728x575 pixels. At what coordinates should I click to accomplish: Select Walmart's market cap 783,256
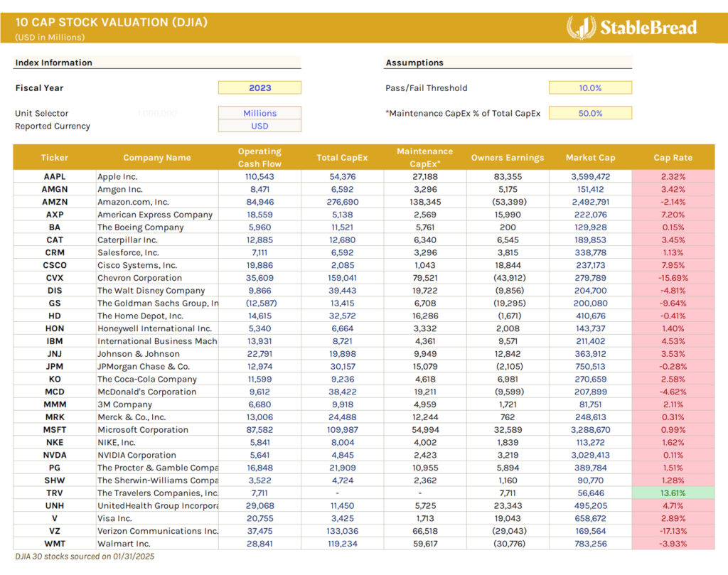(x=590, y=544)
